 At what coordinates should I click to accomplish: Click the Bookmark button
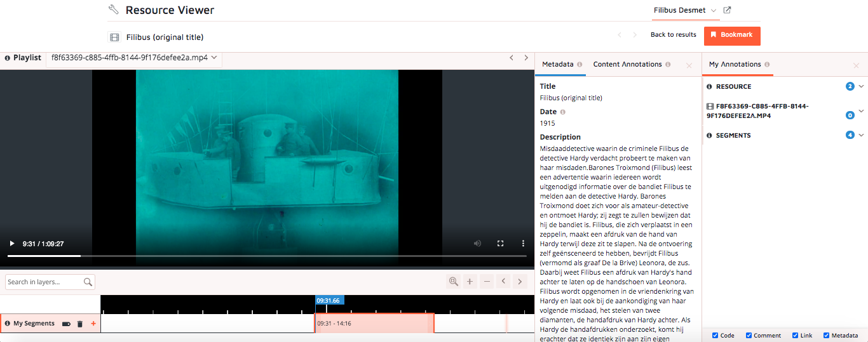point(732,36)
